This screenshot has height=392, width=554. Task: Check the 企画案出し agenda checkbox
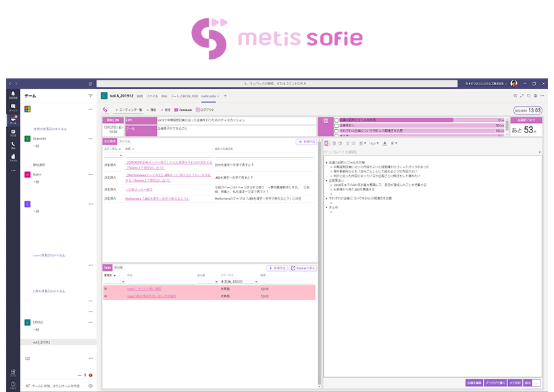pyautogui.click(x=336, y=125)
